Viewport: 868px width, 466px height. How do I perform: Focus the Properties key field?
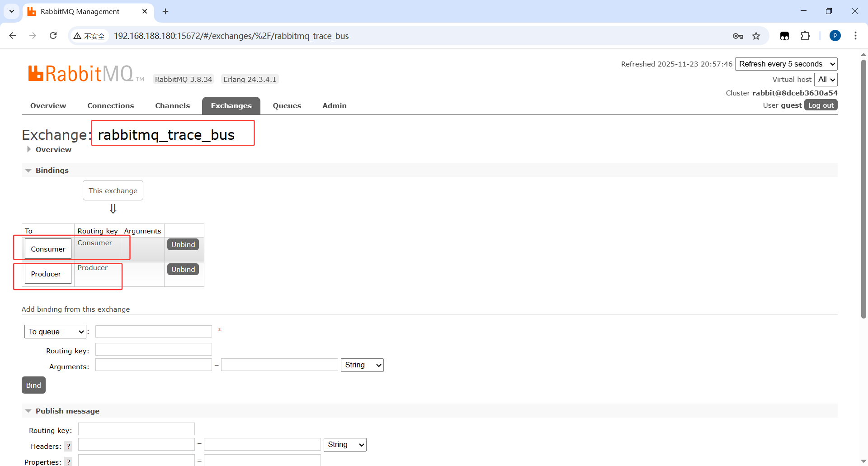click(x=137, y=460)
